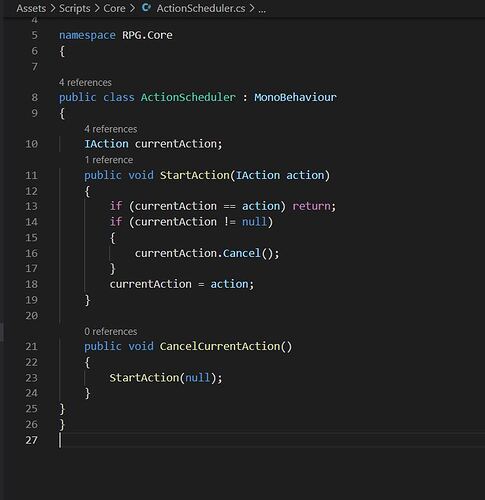Image resolution: width=485 pixels, height=500 pixels.
Task: Click the return keyword on line 13
Action: (x=311, y=206)
